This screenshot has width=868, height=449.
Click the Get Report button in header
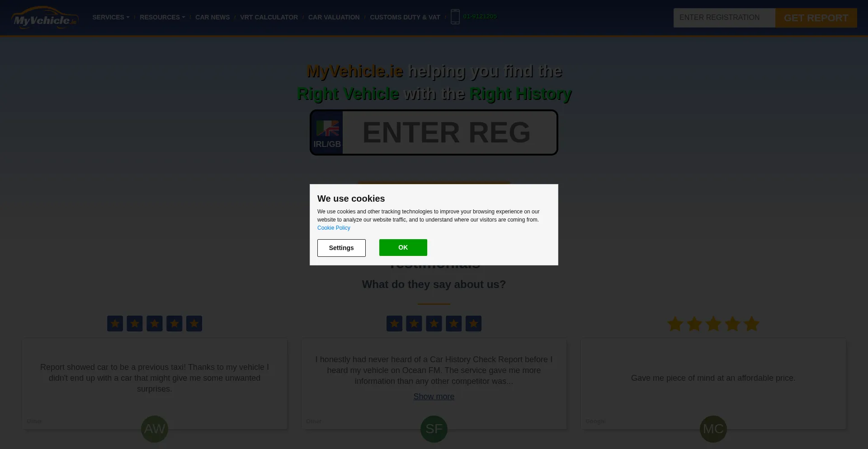coord(816,18)
